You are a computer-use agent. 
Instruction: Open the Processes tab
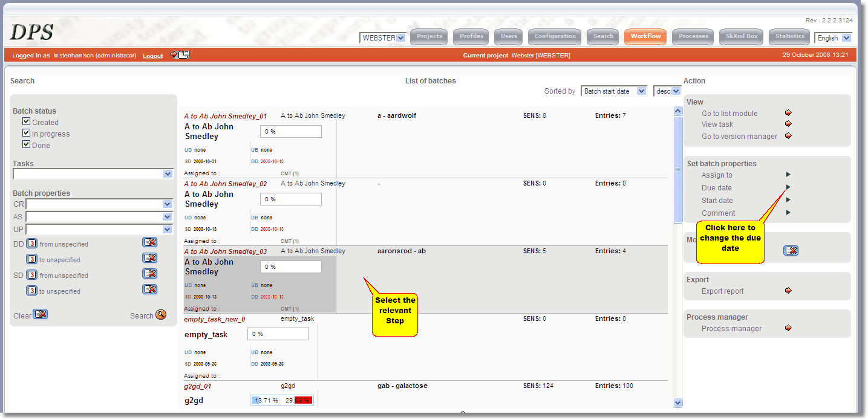[693, 37]
